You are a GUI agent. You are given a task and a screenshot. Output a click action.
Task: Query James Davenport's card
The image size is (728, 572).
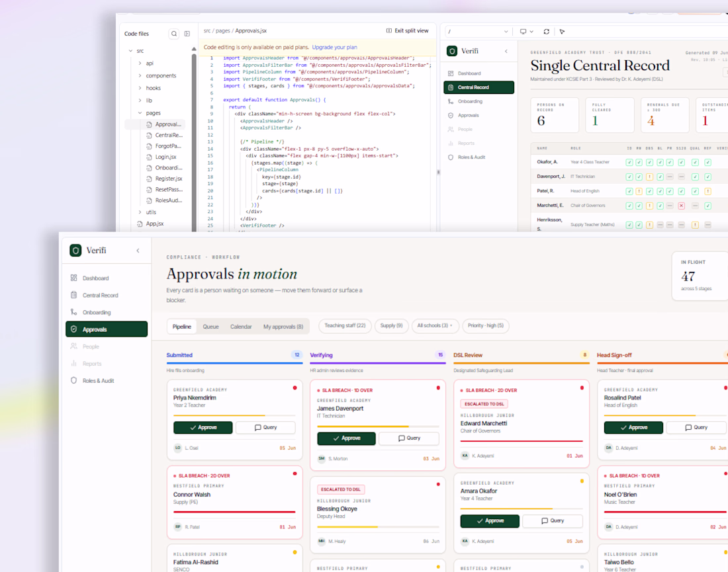409,438
